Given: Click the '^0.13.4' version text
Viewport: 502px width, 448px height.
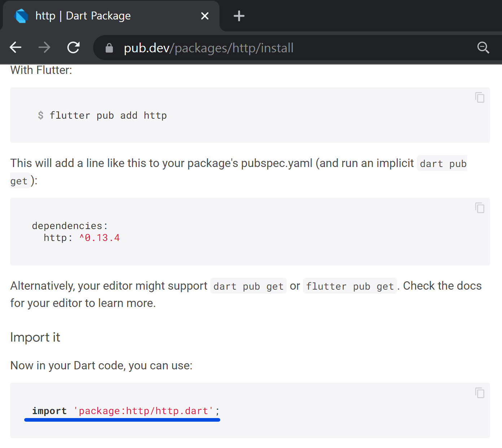Looking at the screenshot, I should (100, 238).
